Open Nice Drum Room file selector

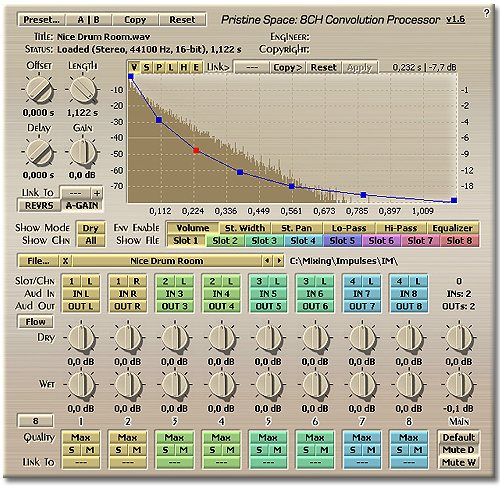click(167, 261)
